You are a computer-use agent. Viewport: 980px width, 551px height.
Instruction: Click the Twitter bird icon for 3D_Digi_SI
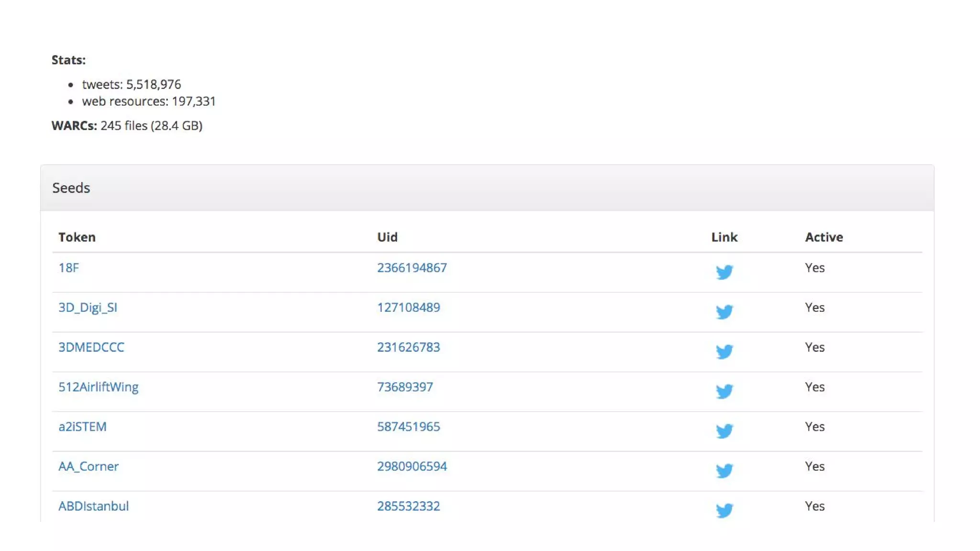pos(724,311)
